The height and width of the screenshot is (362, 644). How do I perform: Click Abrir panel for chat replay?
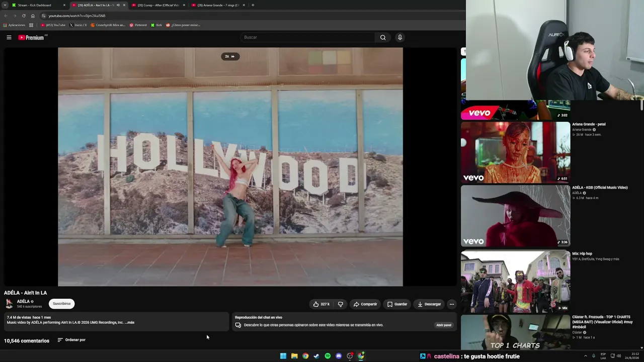click(444, 325)
